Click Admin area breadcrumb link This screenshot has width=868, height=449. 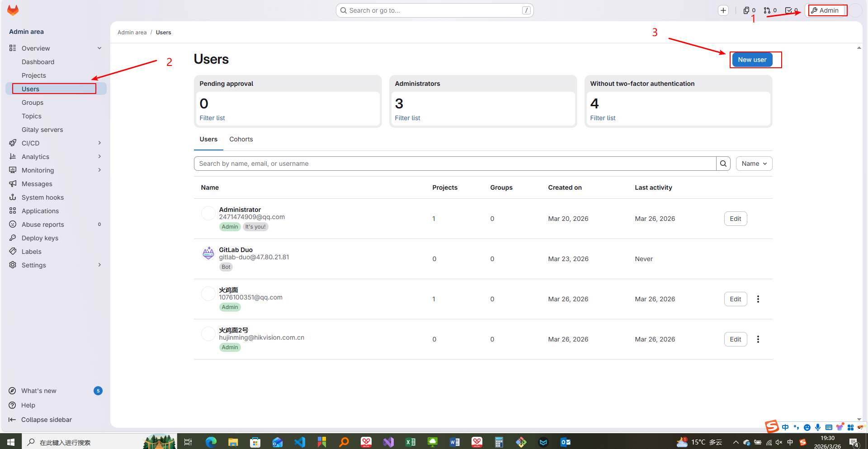tap(132, 33)
